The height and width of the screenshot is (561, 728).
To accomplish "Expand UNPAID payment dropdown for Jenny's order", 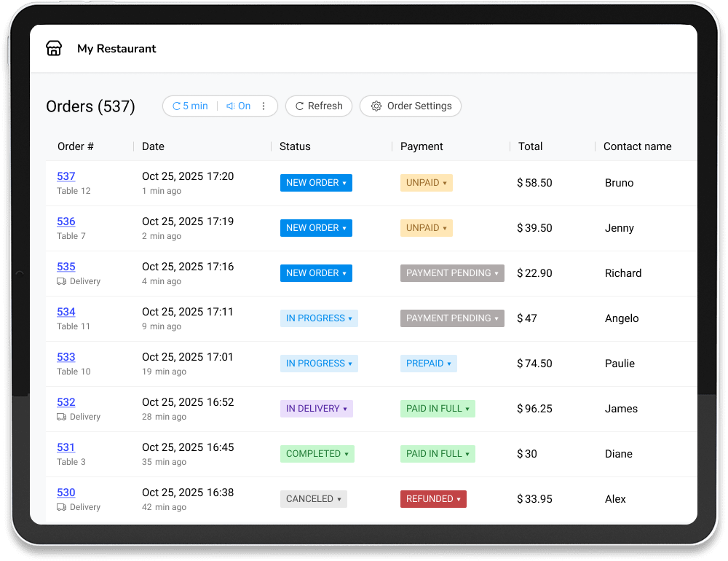I will 426,228.
